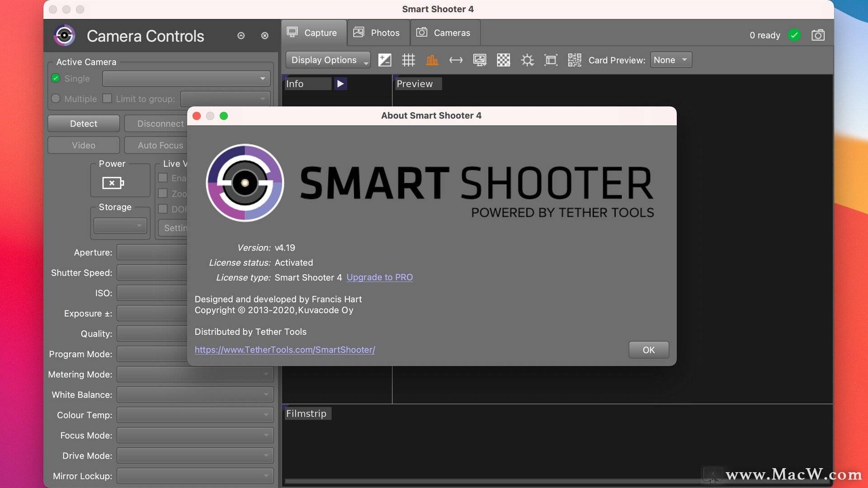The height and width of the screenshot is (488, 868).
Task: Open the Storage dropdown
Action: (x=120, y=225)
